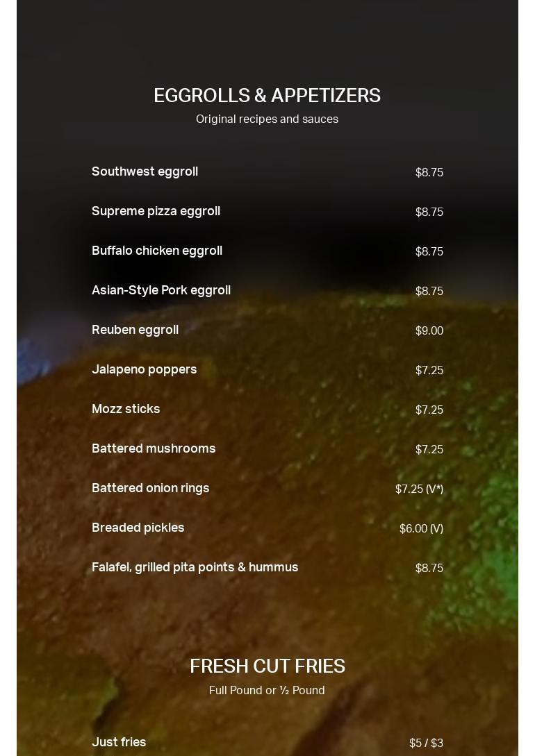This screenshot has width=535, height=756.
Task: Click the Mozz sticks item
Action: pyautogui.click(x=126, y=409)
